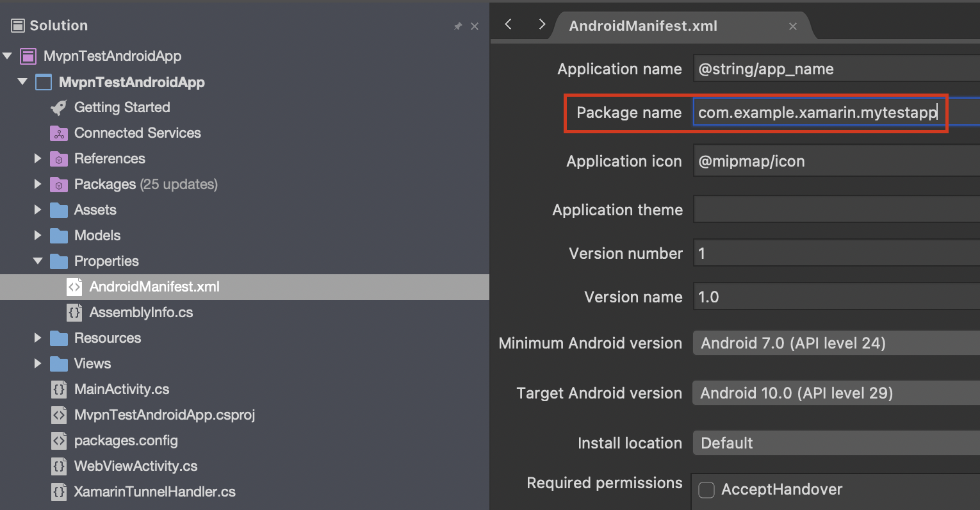Close the AndroidManifest.xml tab
Image resolution: width=980 pixels, height=510 pixels.
coord(793,26)
